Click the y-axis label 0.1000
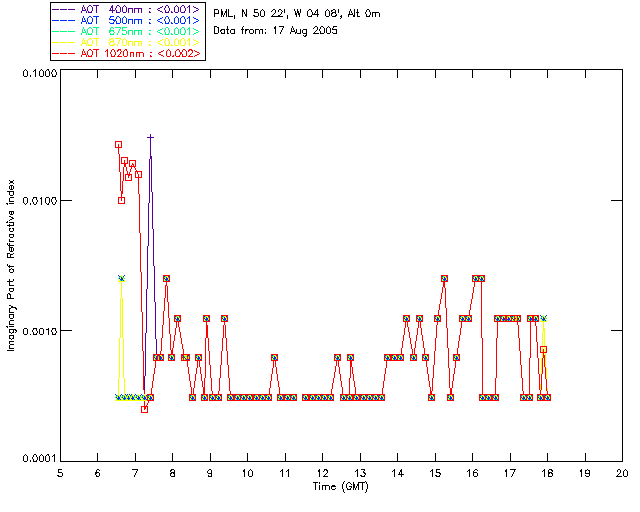The image size is (640, 512). (39, 73)
